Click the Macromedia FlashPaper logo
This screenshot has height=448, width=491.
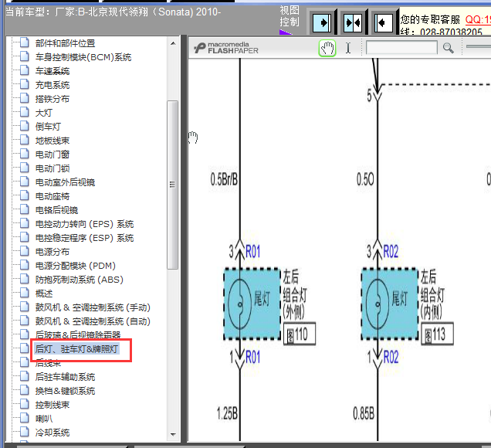225,48
